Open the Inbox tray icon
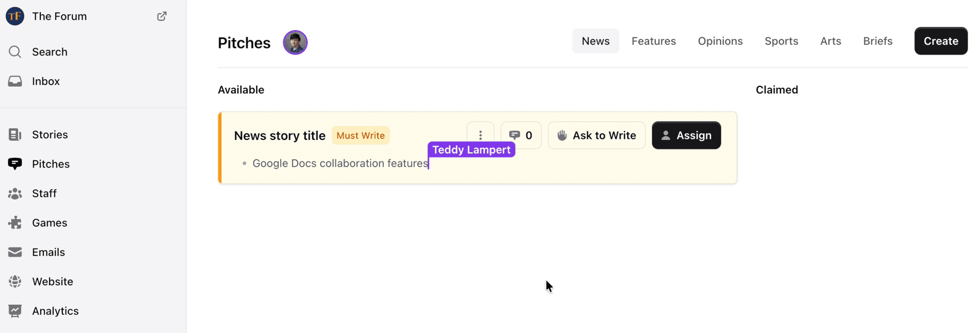This screenshot has width=980, height=333. pyautogui.click(x=15, y=81)
